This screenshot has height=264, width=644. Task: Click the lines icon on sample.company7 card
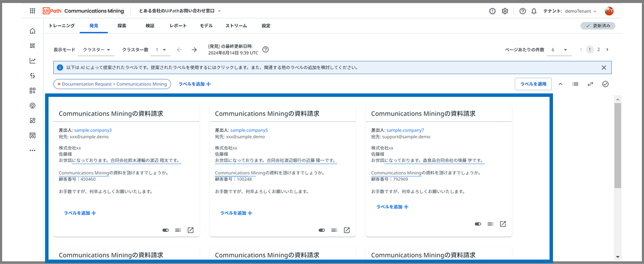click(x=491, y=224)
